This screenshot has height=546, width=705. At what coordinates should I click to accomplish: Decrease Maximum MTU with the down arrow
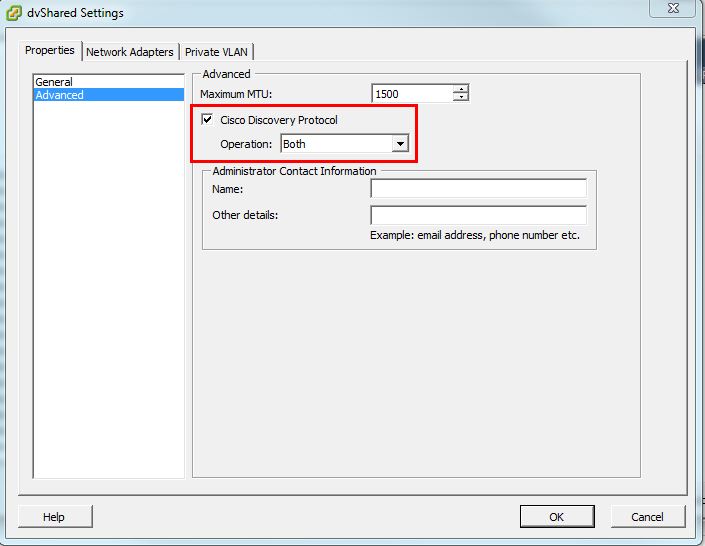pyautogui.click(x=460, y=98)
